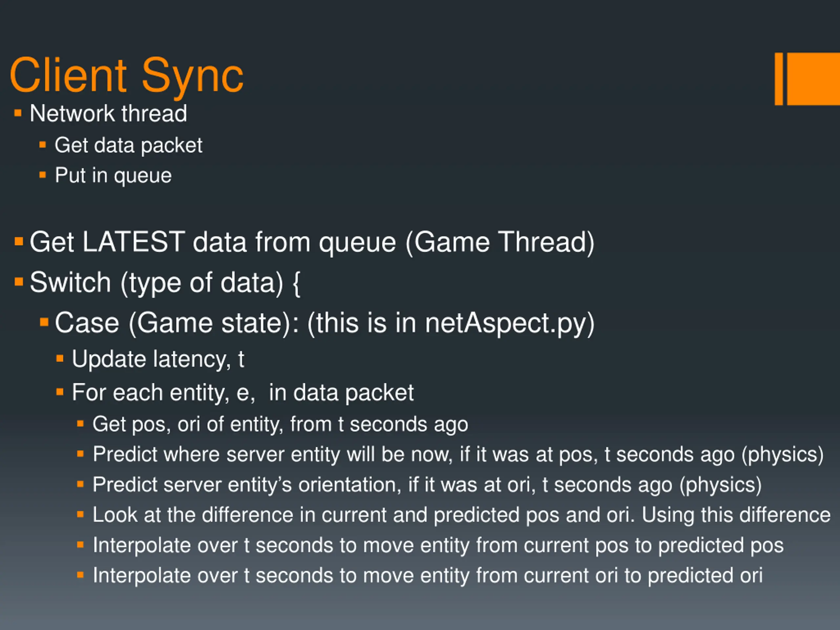This screenshot has height=630, width=840.
Task: Click the "For each entity, e" bullet
Action: pyautogui.click(x=243, y=392)
